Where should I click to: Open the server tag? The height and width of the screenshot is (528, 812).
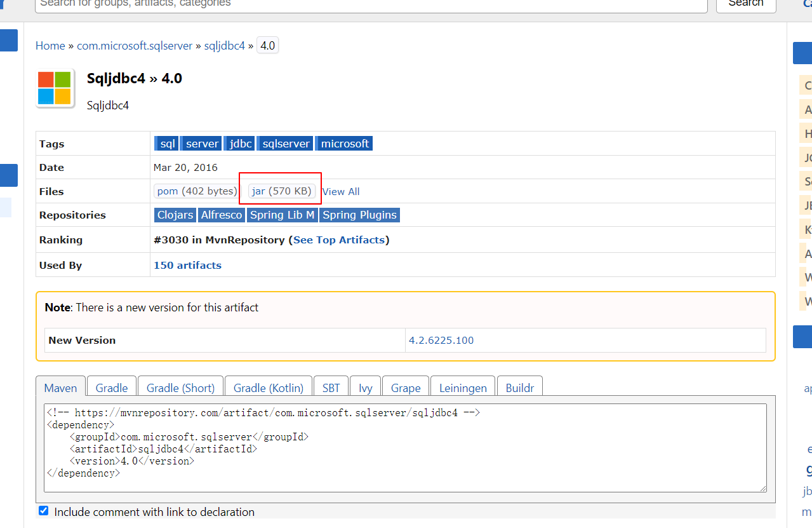[201, 144]
